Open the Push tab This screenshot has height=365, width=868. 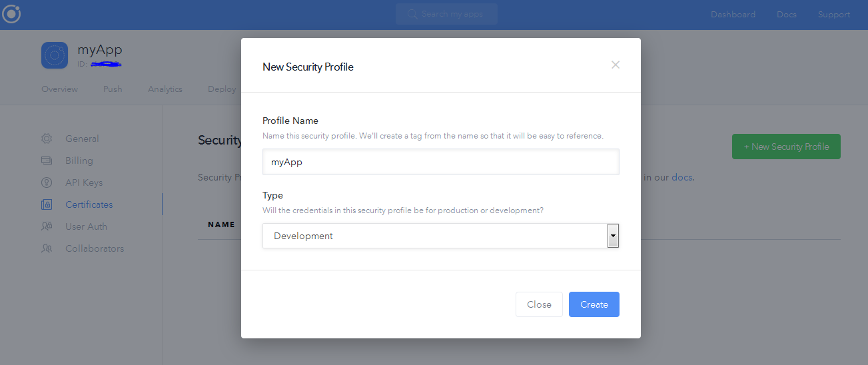pyautogui.click(x=113, y=89)
